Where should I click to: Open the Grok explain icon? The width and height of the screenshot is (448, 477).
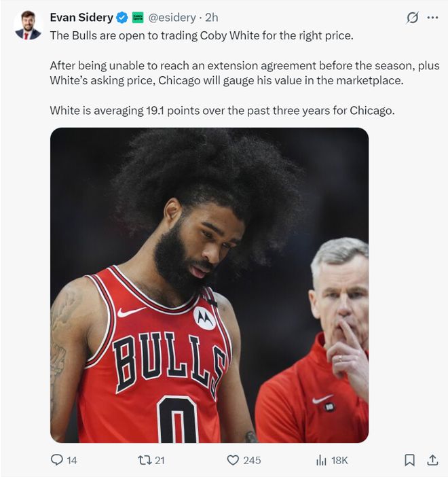click(x=413, y=18)
